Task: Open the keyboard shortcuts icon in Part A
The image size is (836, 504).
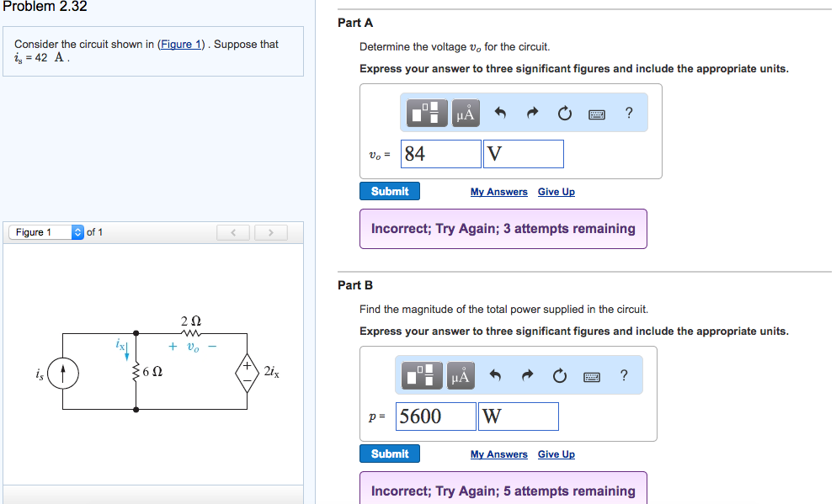Action: pos(597,114)
